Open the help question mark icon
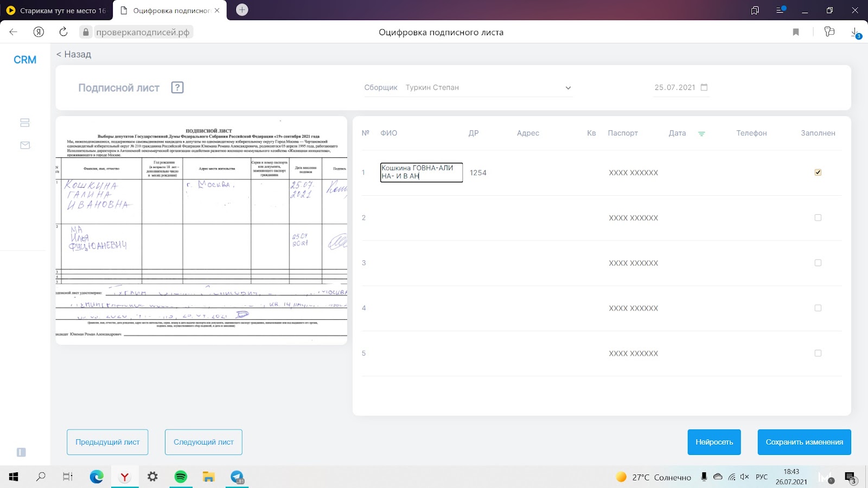Viewport: 868px width, 488px height. pos(177,87)
